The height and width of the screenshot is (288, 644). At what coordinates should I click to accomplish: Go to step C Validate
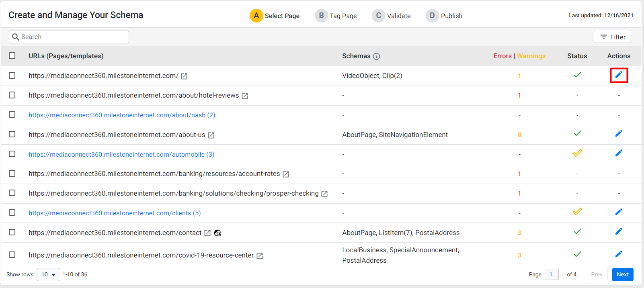pyautogui.click(x=391, y=16)
